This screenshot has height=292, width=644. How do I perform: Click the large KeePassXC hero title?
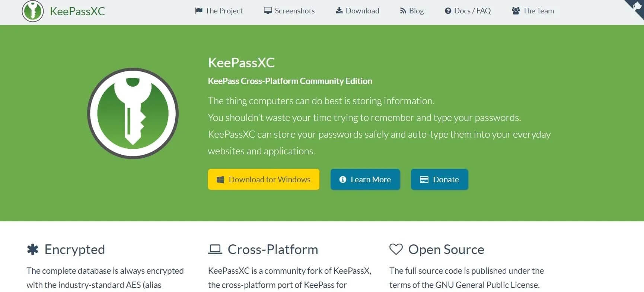click(242, 62)
